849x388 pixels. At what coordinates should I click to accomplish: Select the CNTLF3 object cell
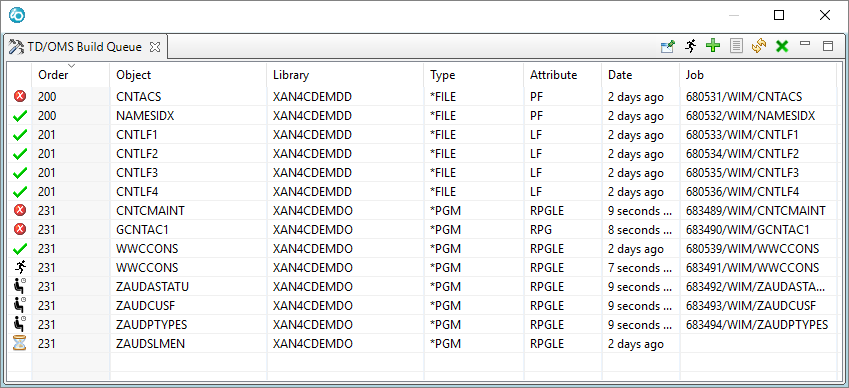point(188,173)
